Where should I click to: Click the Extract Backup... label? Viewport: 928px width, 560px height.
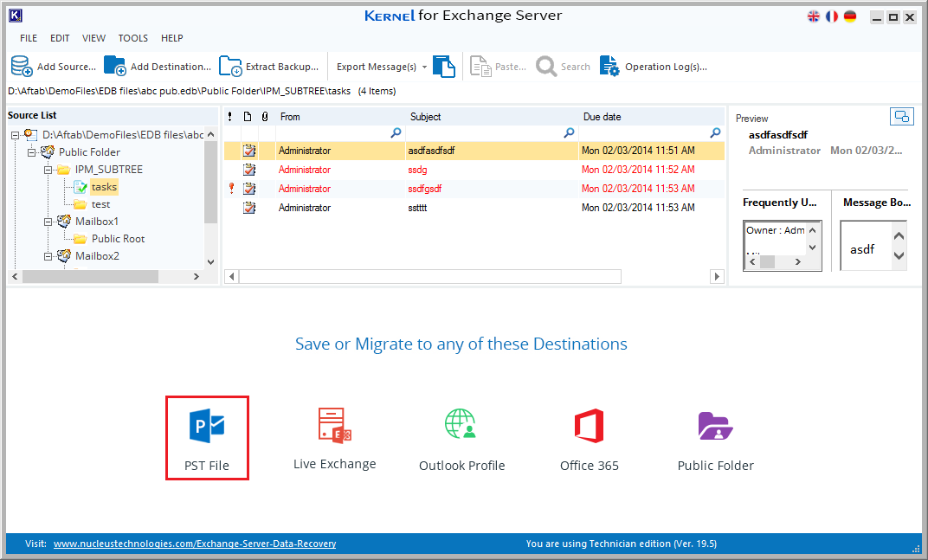282,67
